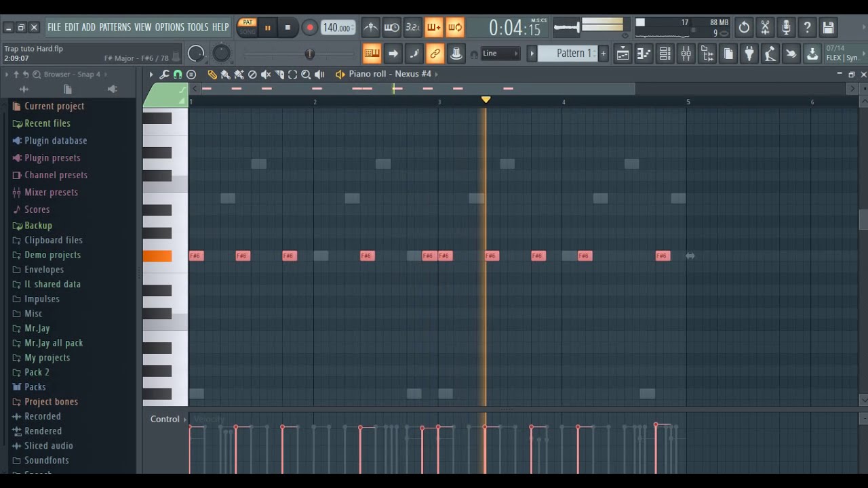Screen dimensions: 868x488
Task: Add a new pattern with plus button
Action: [x=603, y=54]
